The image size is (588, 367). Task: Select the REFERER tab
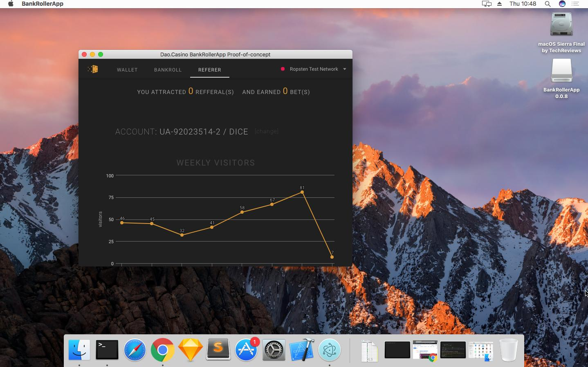point(210,70)
